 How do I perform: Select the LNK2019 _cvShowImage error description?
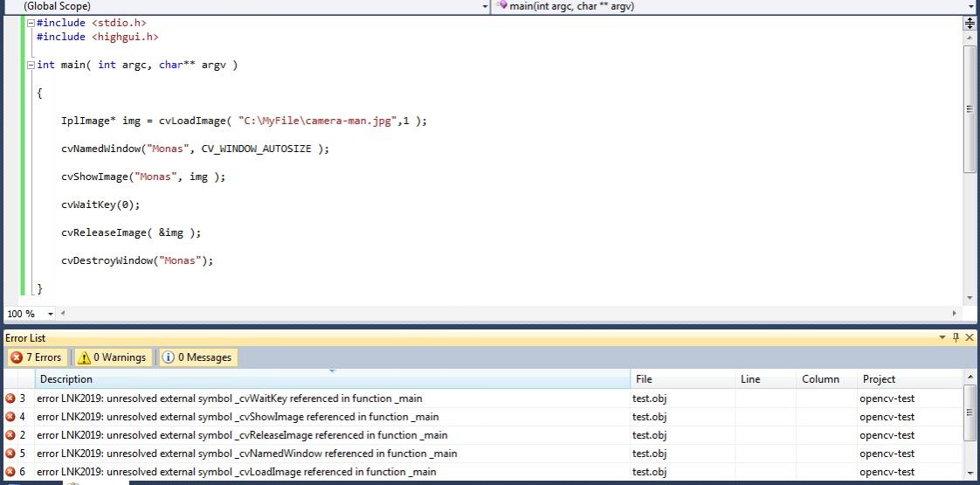tap(238, 417)
